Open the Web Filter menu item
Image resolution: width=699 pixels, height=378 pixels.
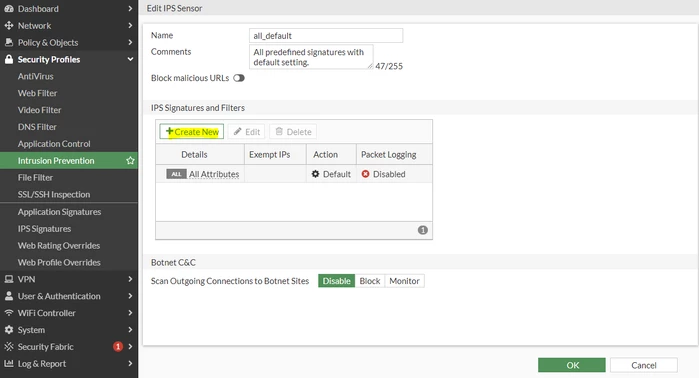[x=37, y=93]
